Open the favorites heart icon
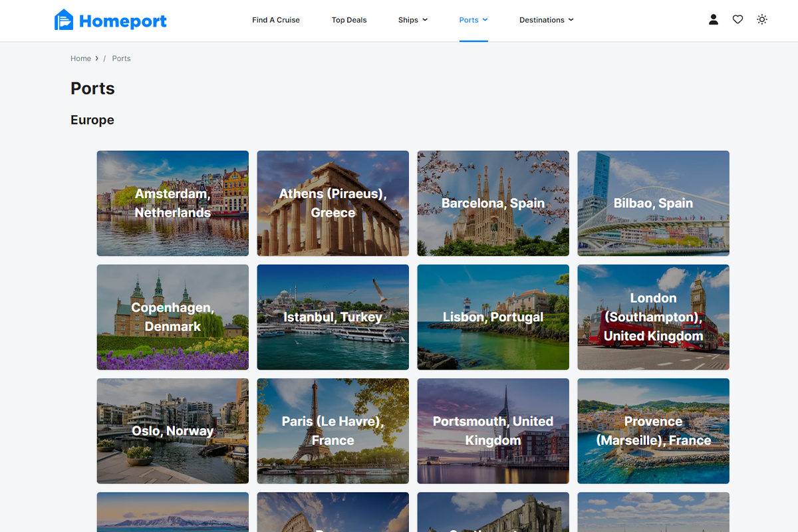The width and height of the screenshot is (798, 532). pos(737,20)
